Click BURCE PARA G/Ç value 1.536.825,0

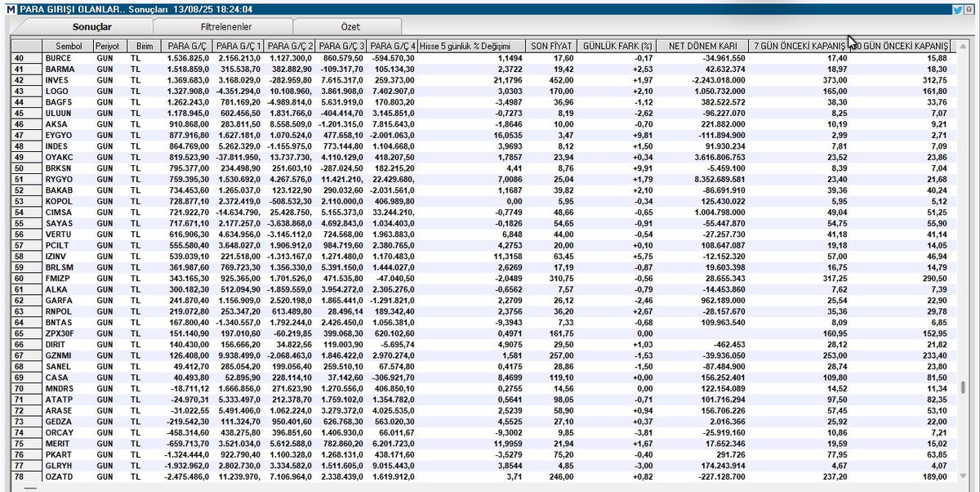point(188,59)
